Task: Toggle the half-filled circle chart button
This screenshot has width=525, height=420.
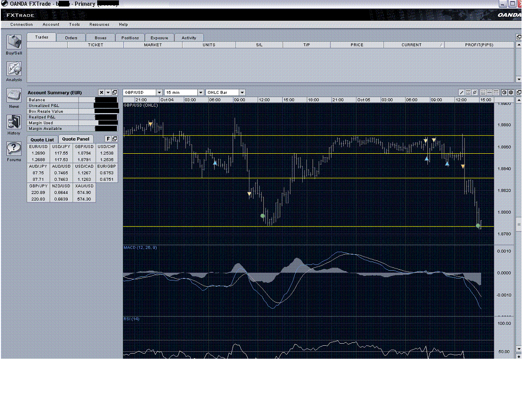Action: (504, 92)
